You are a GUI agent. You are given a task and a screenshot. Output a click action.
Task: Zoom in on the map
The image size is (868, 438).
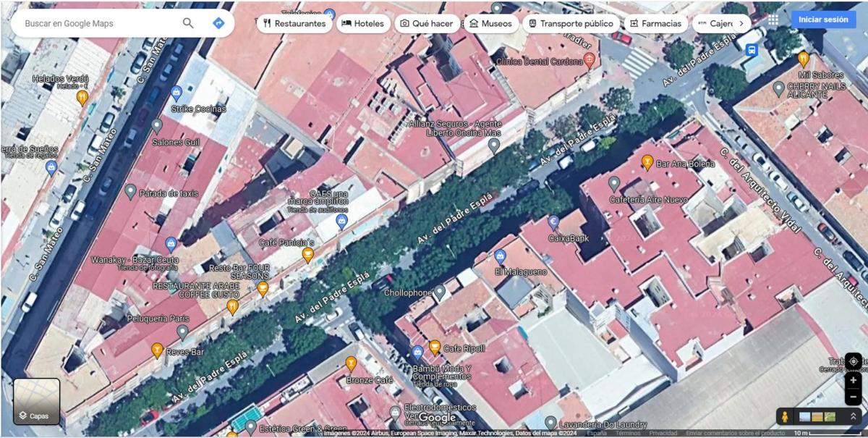pyautogui.click(x=853, y=380)
